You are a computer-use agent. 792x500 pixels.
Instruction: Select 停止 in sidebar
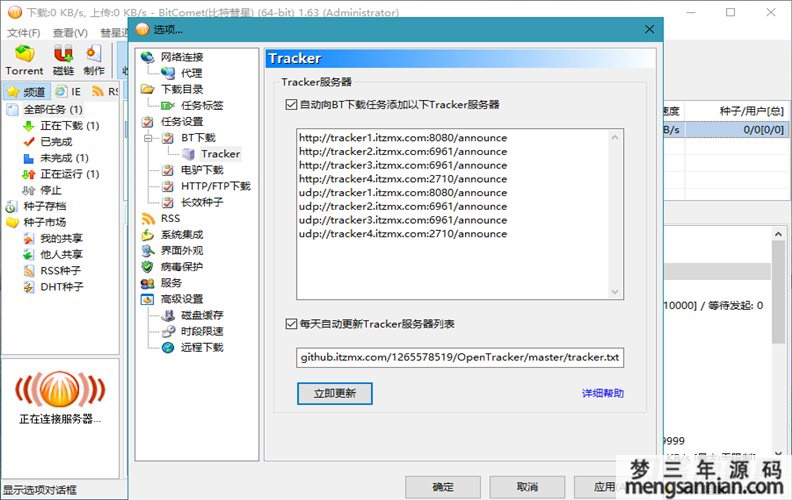pos(51,190)
